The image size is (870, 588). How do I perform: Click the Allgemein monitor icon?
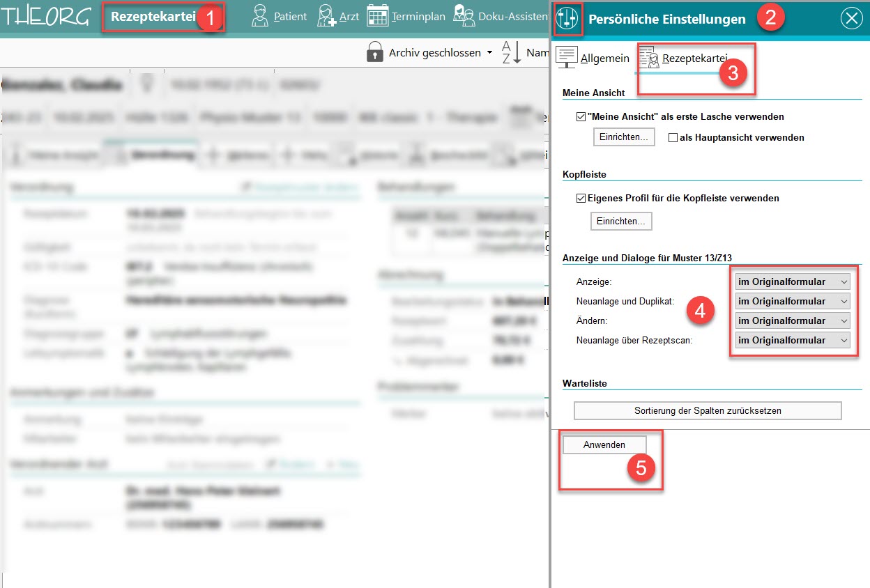coord(567,58)
